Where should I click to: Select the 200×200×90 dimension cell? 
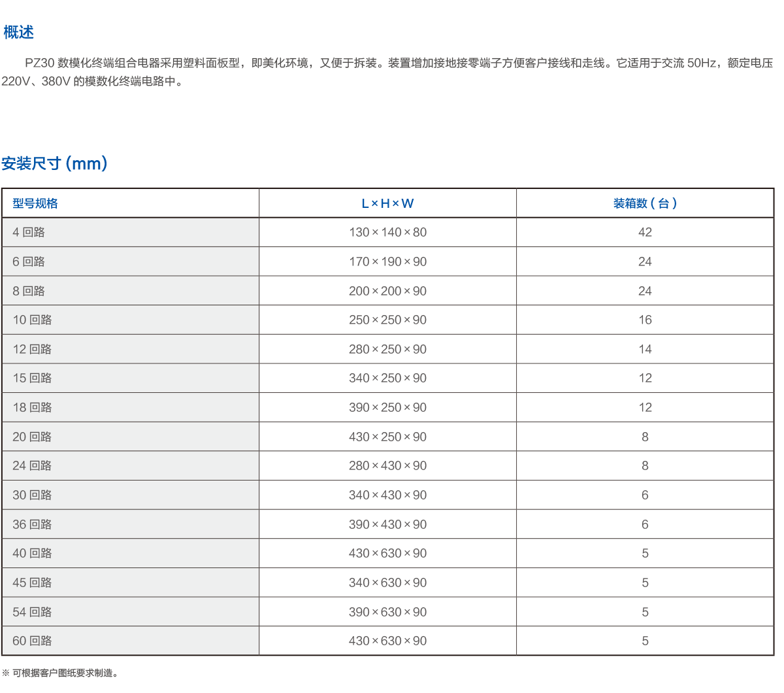click(x=387, y=291)
